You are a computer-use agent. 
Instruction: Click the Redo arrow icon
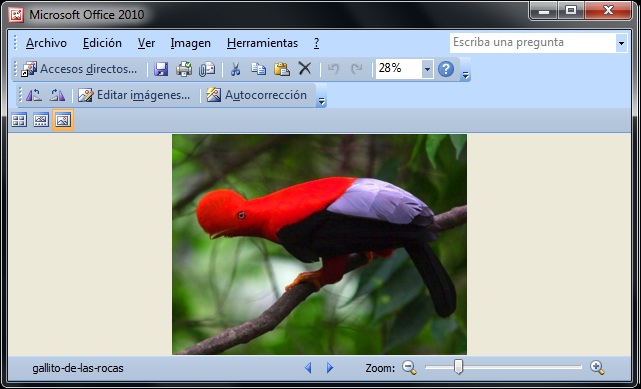(x=356, y=69)
